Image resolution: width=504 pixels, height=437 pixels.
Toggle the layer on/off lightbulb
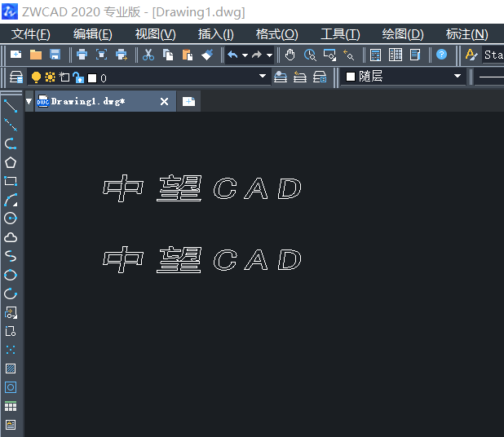pyautogui.click(x=36, y=77)
